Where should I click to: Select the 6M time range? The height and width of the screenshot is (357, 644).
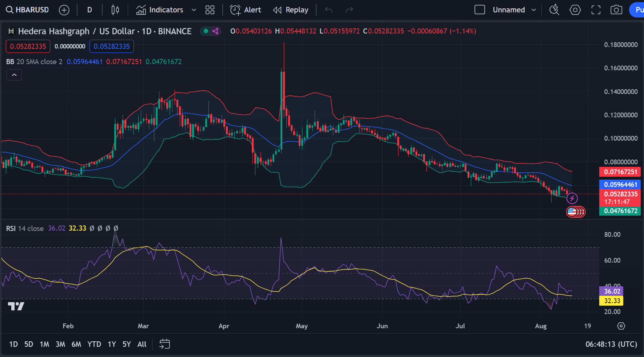(x=76, y=344)
